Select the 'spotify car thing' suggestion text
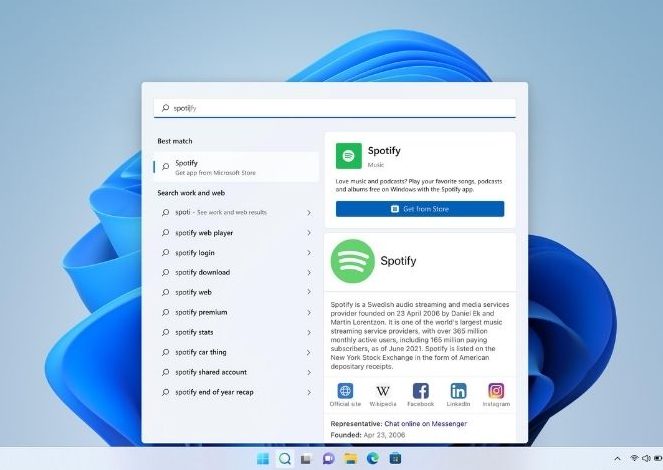Image resolution: width=663 pixels, height=470 pixels. [200, 352]
